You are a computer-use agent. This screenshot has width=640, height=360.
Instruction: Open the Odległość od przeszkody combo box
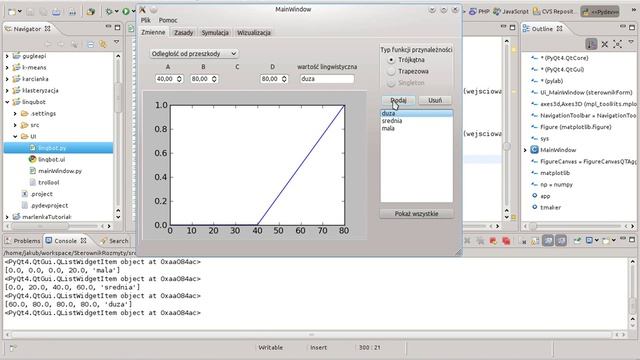(194, 53)
